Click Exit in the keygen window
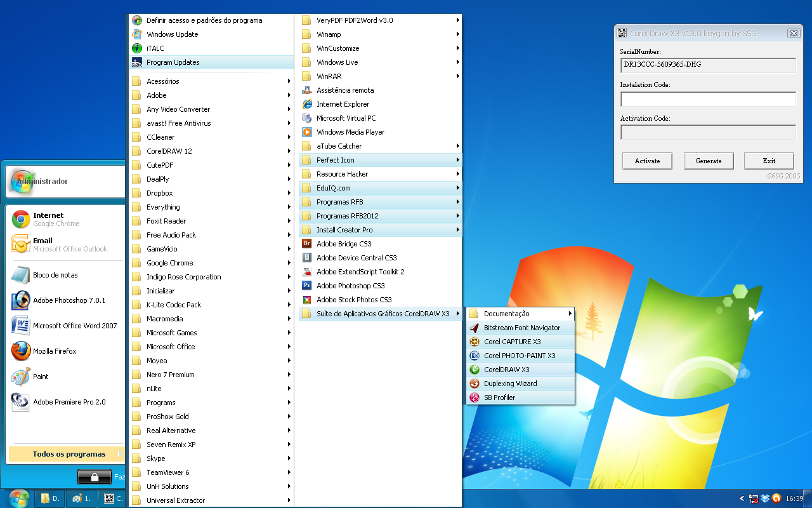812x508 pixels. point(769,161)
